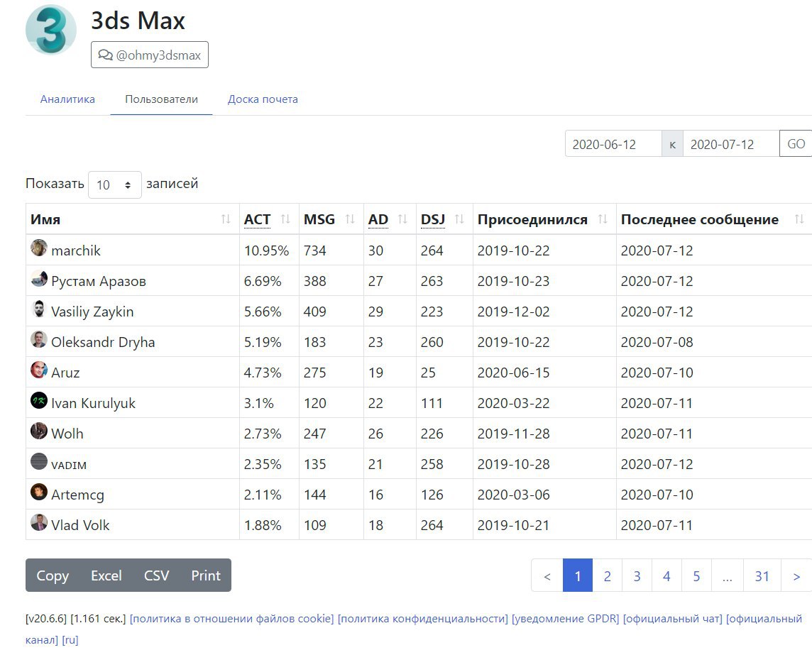Switch to the Аналитика tab
This screenshot has height=650, width=812.
(68, 99)
